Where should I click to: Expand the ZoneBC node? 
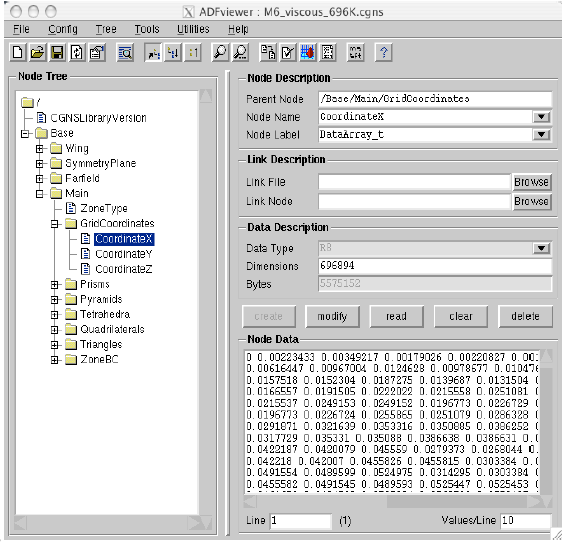coord(54,360)
